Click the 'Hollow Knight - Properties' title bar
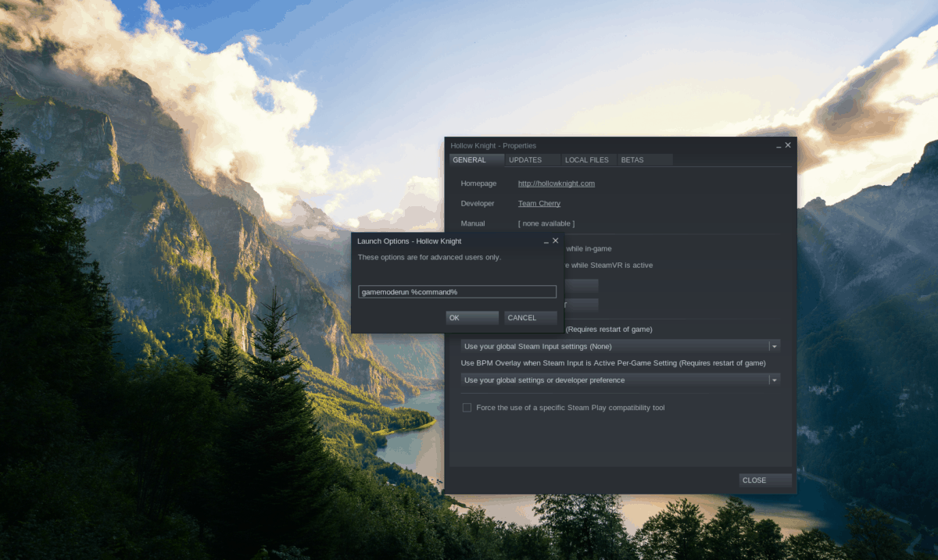This screenshot has width=938, height=560. tap(493, 146)
